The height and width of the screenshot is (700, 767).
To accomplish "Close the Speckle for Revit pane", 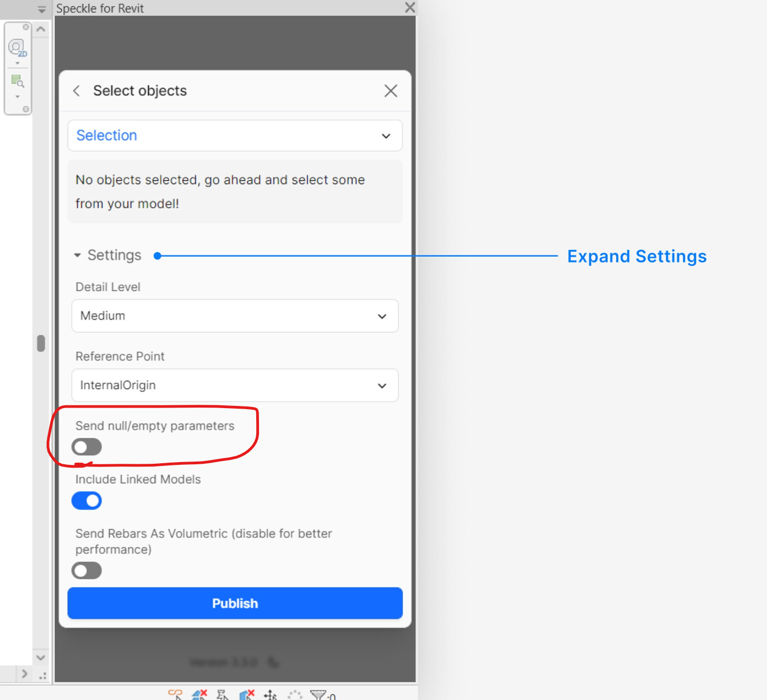I will click(x=409, y=8).
